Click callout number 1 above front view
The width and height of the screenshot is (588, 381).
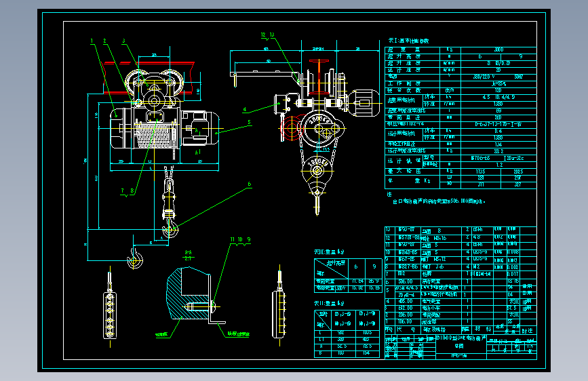point(92,41)
